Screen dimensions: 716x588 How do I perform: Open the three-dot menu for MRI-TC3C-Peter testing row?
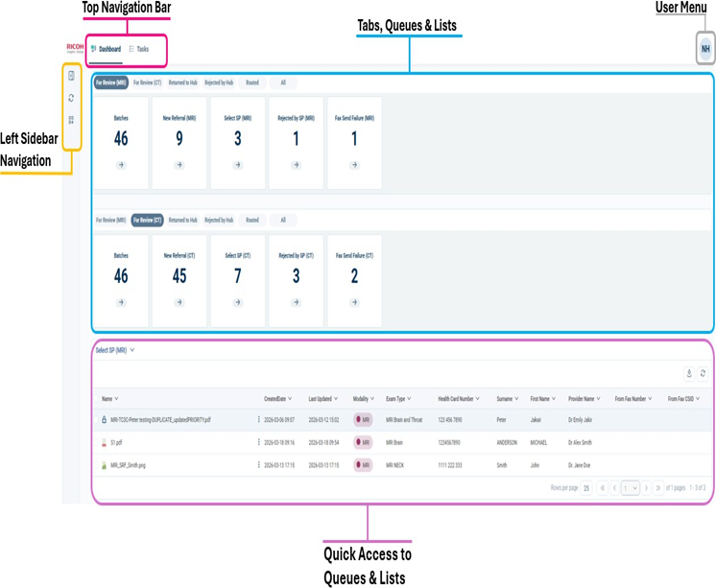click(x=259, y=419)
